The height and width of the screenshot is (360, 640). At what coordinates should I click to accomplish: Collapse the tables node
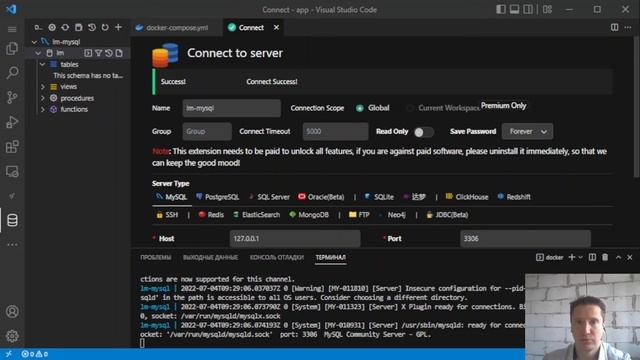[42, 64]
